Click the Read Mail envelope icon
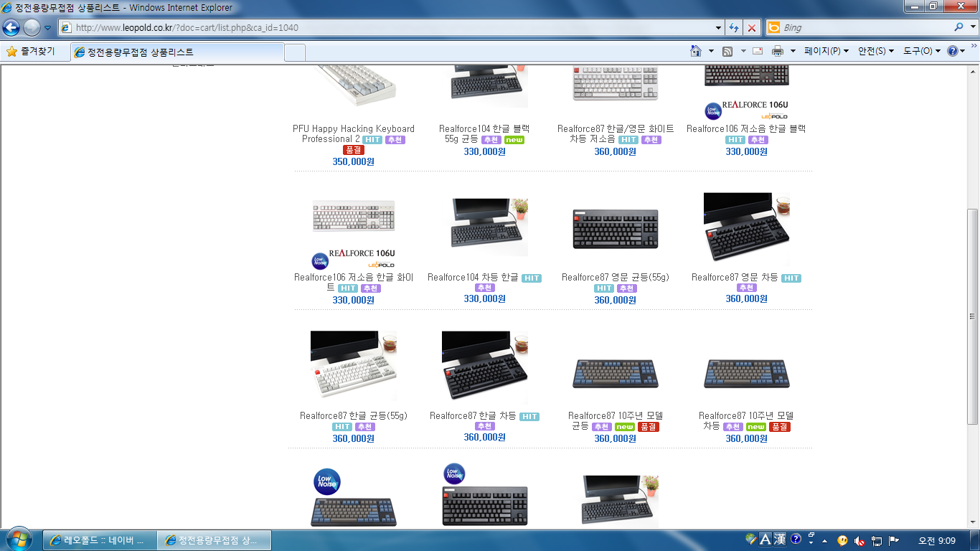This screenshot has width=980, height=551. click(758, 51)
